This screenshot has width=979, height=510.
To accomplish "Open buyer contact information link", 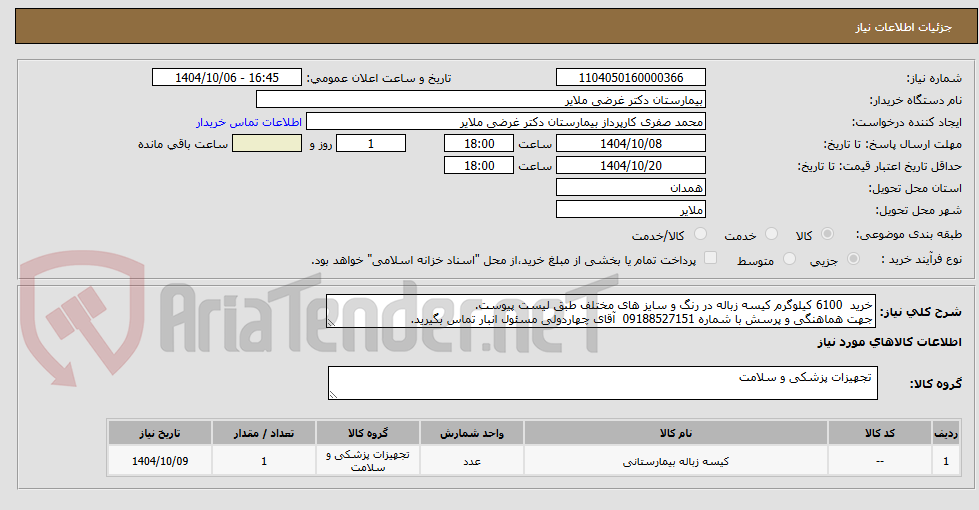I will tap(249, 122).
